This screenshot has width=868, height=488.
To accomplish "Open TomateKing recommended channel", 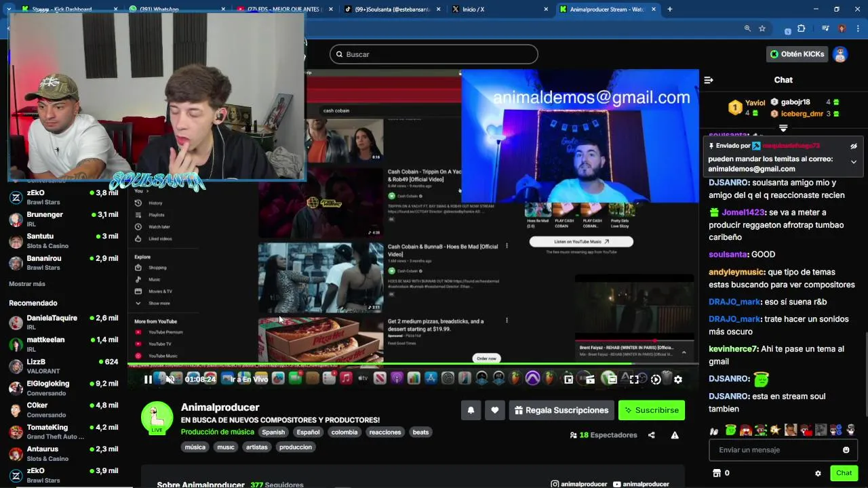I will pos(64,432).
